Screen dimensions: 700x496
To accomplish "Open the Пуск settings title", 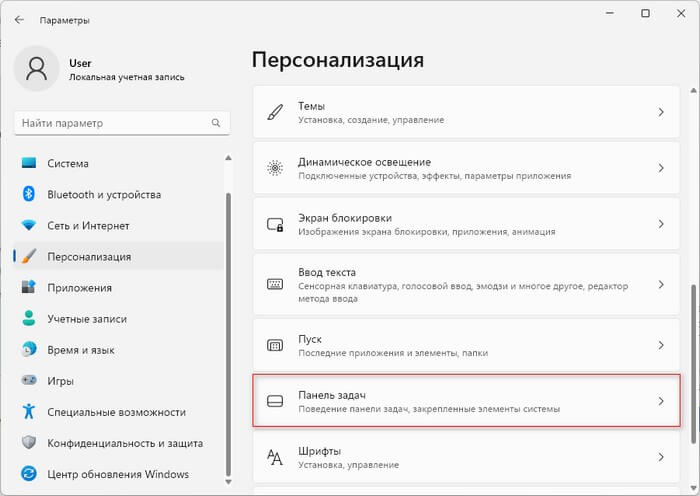I will 310,339.
